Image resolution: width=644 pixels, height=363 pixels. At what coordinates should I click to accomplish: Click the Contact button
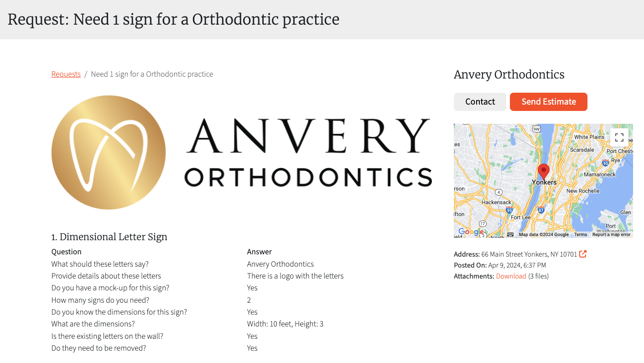480,102
